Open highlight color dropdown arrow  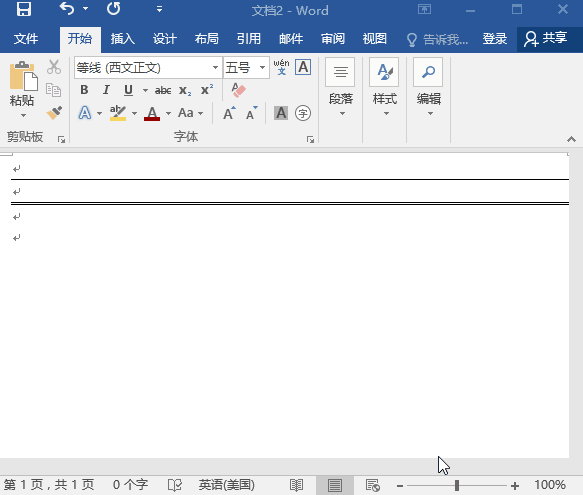click(x=134, y=113)
